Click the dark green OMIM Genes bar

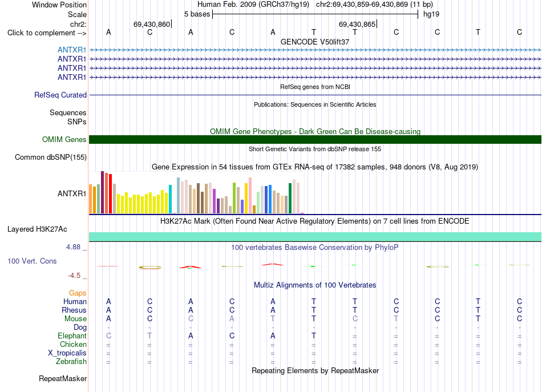[315, 139]
